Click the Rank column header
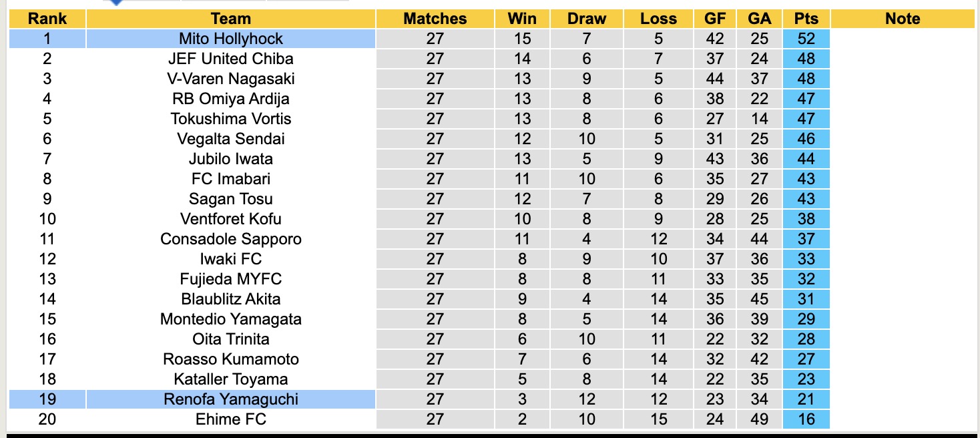This screenshot has height=438, width=980. 47,19
